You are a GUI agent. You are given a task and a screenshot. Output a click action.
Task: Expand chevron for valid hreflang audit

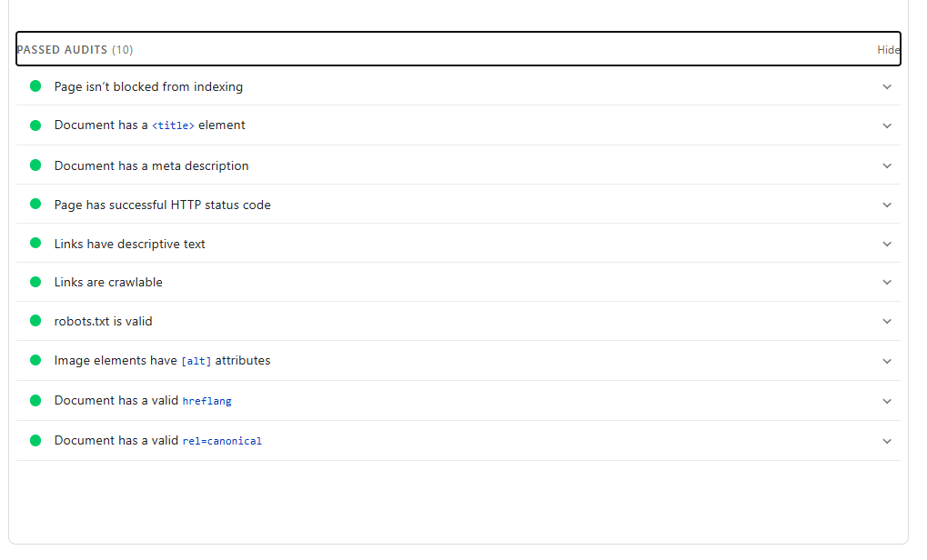pos(887,400)
